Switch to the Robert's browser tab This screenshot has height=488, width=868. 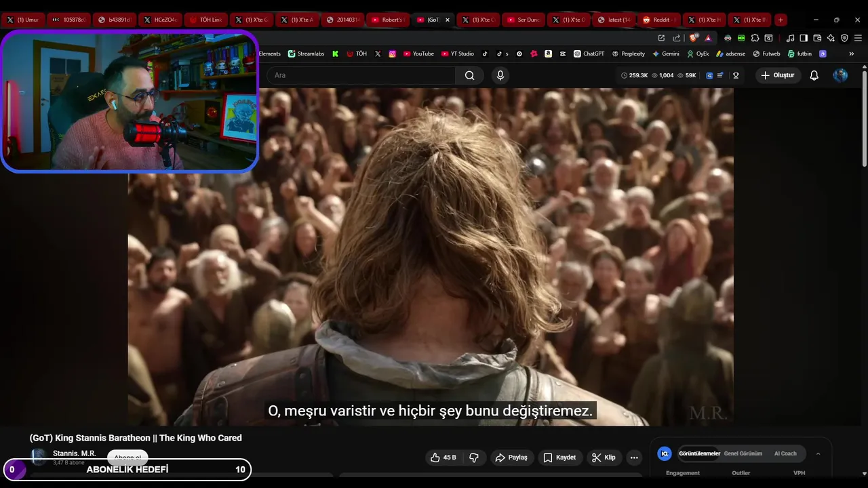pyautogui.click(x=387, y=20)
